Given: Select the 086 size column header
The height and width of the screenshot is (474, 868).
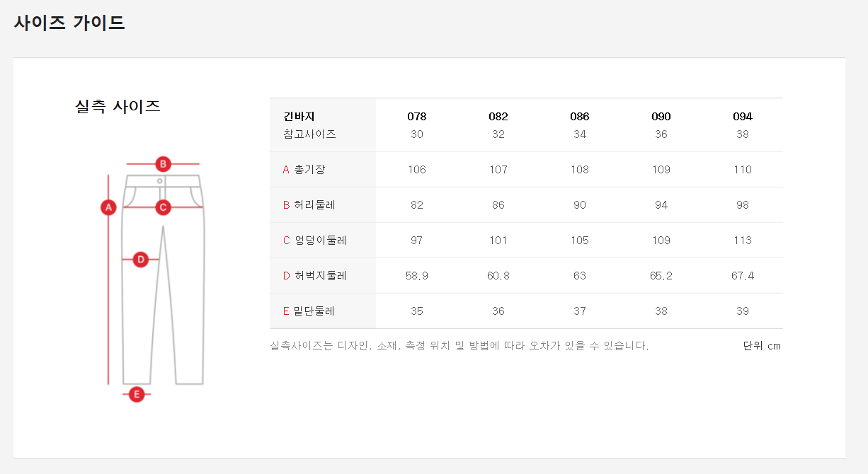Looking at the screenshot, I should pyautogui.click(x=580, y=117).
